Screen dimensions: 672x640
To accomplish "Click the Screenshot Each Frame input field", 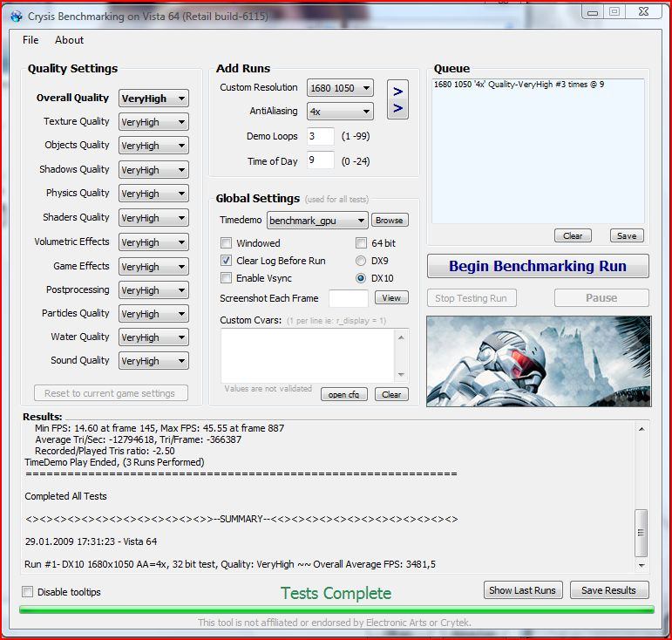I will click(x=348, y=298).
